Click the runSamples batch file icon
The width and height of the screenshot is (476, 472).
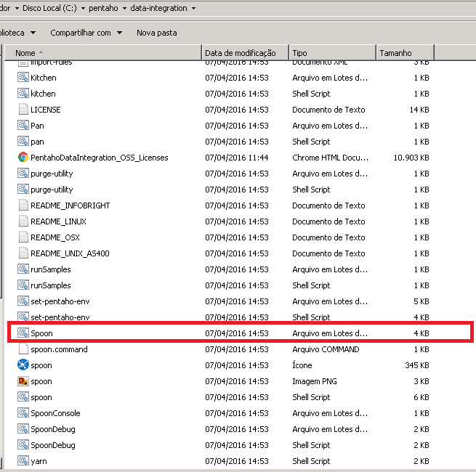point(23,269)
